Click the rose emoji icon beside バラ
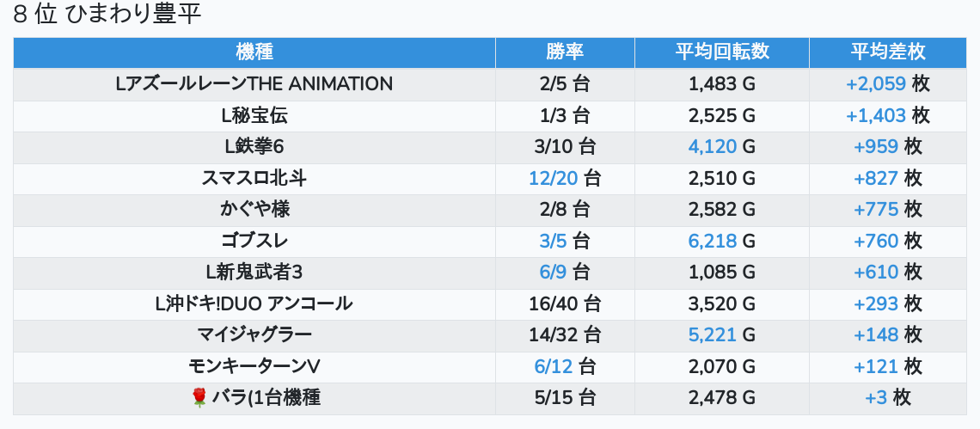This screenshot has height=429, width=980. (x=199, y=397)
